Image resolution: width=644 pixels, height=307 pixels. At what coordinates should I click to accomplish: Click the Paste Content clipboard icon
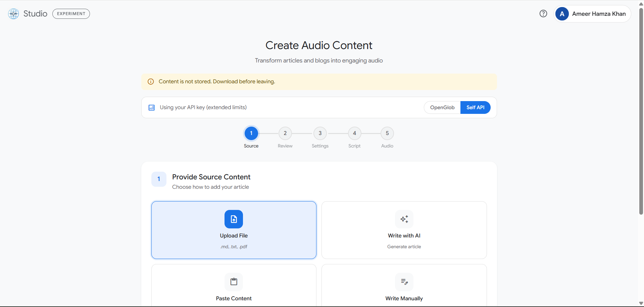pos(234,282)
